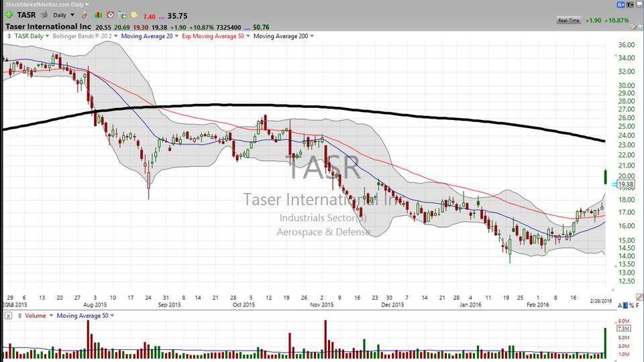Click the red 7.40 value

149,17
